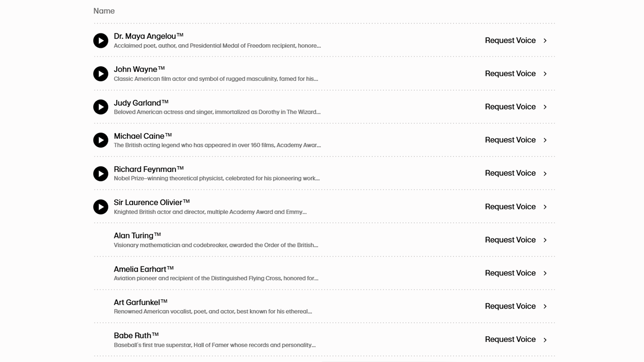Viewport: 644px width, 362px height.
Task: Request the Judy Garland voice
Action: click(510, 107)
